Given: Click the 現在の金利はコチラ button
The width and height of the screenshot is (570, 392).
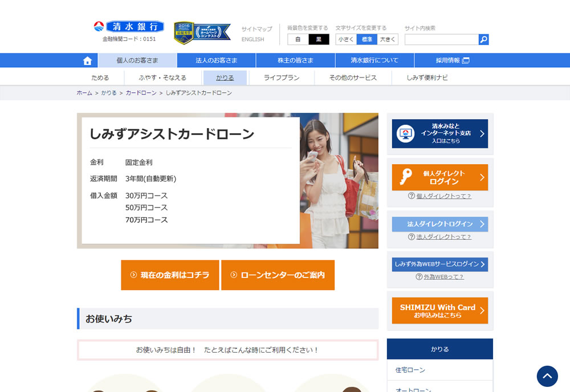Looking at the screenshot, I should 170,275.
